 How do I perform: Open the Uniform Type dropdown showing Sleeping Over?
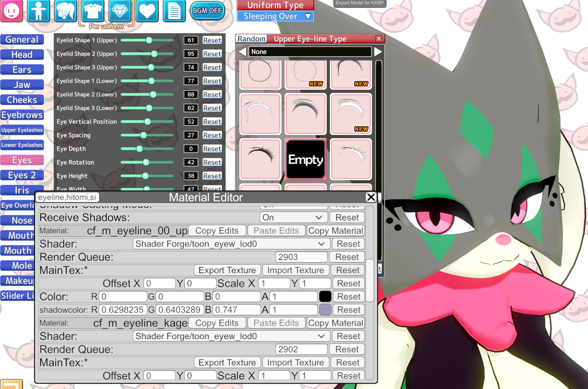tap(275, 16)
